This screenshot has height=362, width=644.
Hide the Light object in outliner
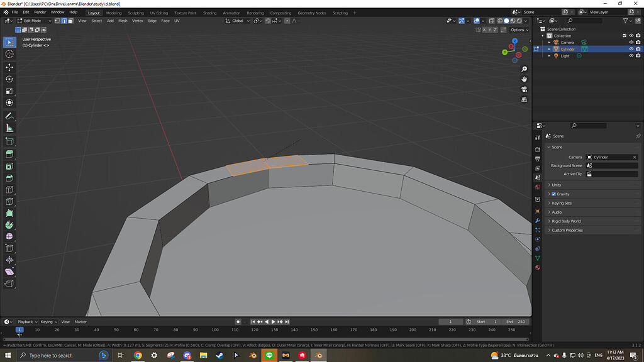point(631,56)
